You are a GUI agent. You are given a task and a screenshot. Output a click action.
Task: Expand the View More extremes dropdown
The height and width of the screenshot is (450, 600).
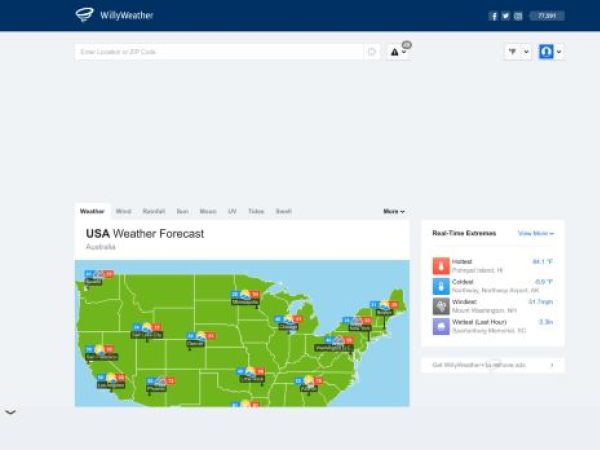[535, 233]
